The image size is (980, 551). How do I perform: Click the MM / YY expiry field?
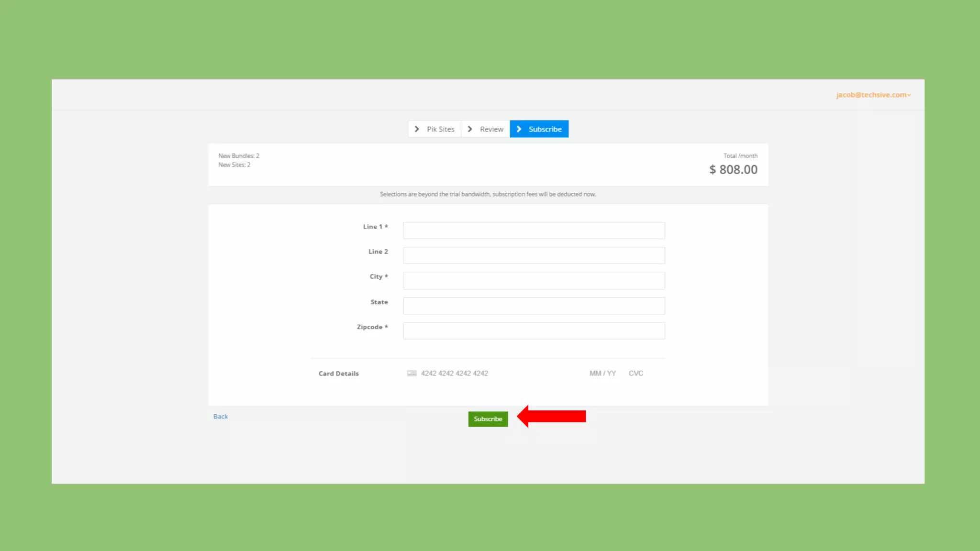coord(602,373)
